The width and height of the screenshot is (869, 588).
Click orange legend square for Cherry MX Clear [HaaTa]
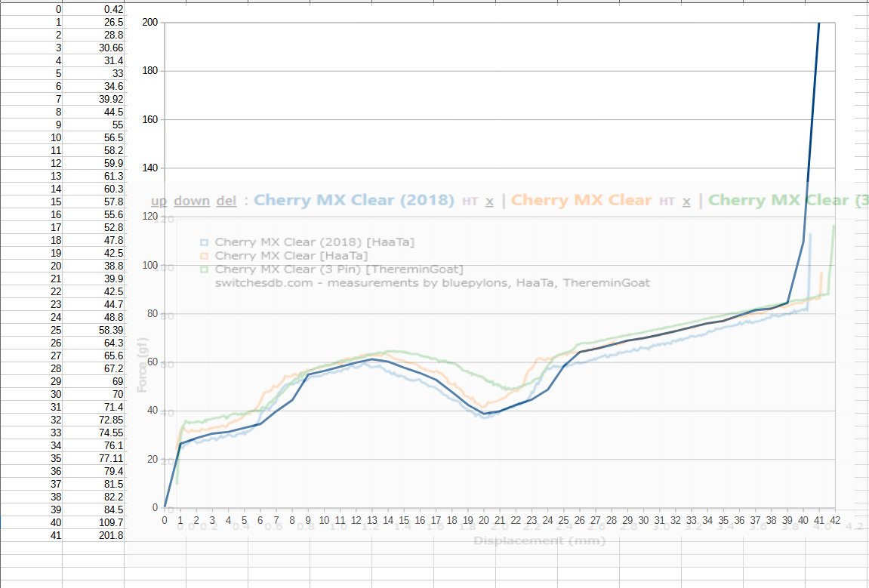205,255
